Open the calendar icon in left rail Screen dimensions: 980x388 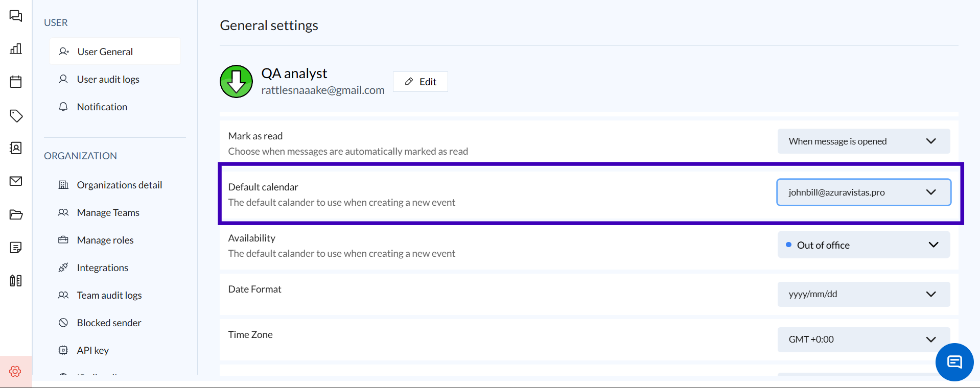pyautogui.click(x=16, y=82)
